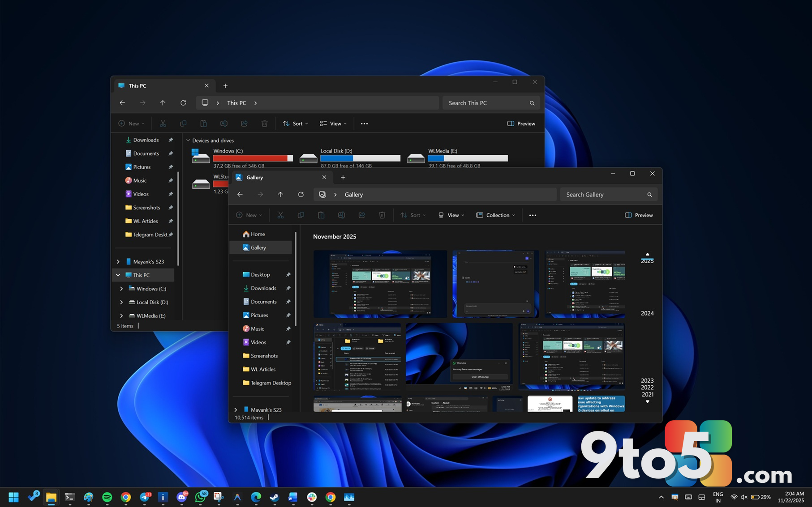
Task: Open See more menu in This PC toolbar
Action: point(364,124)
